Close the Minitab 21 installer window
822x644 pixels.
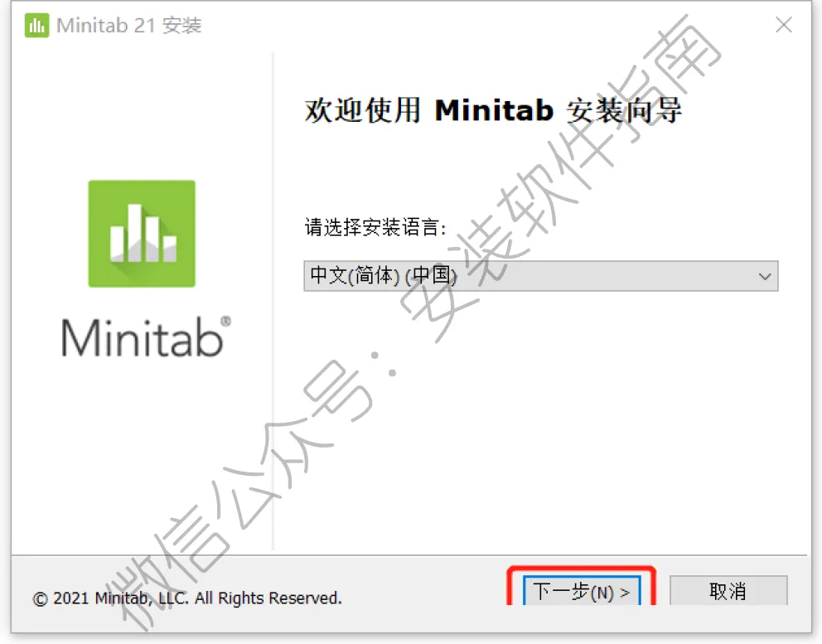point(784,25)
